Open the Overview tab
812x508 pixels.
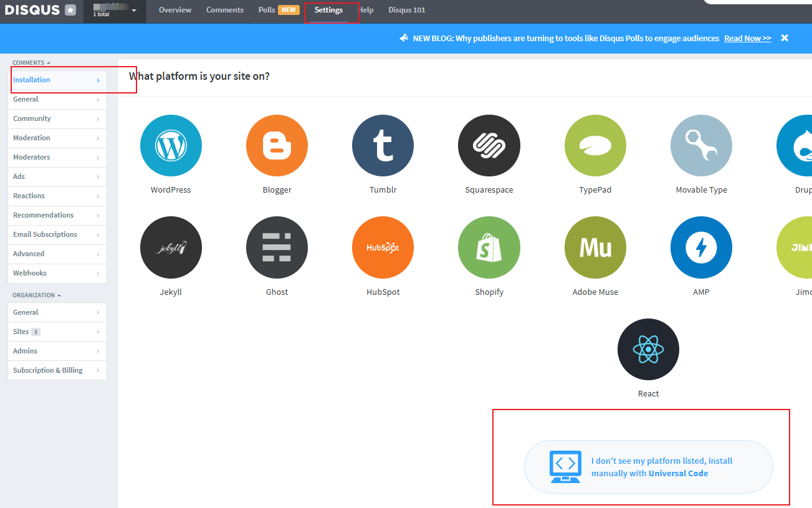(175, 10)
